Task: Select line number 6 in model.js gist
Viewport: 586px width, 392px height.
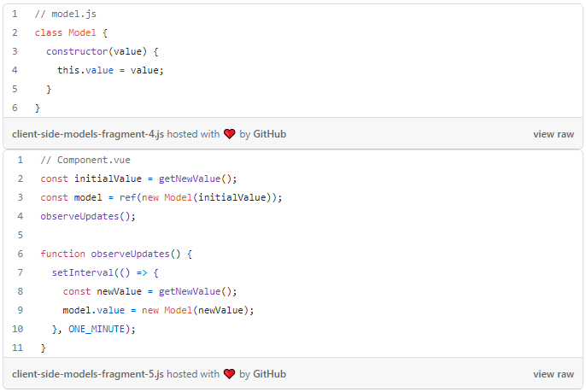Action: click(15, 108)
